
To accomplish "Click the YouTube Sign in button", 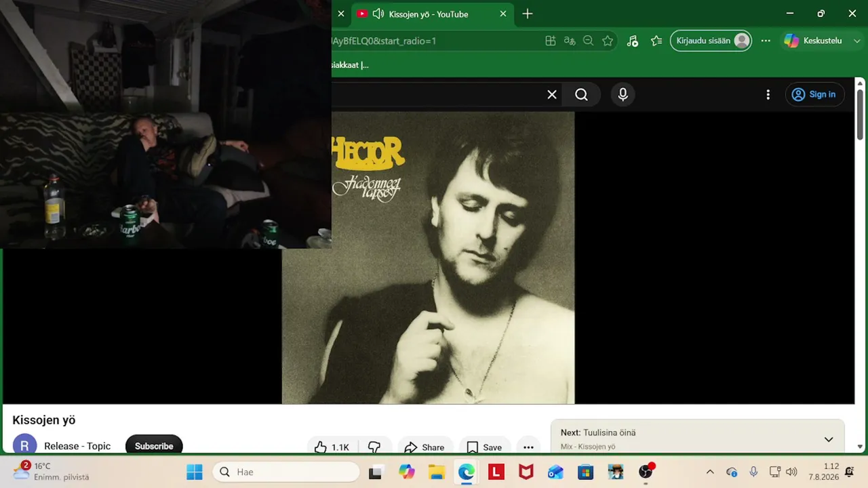I will (814, 95).
